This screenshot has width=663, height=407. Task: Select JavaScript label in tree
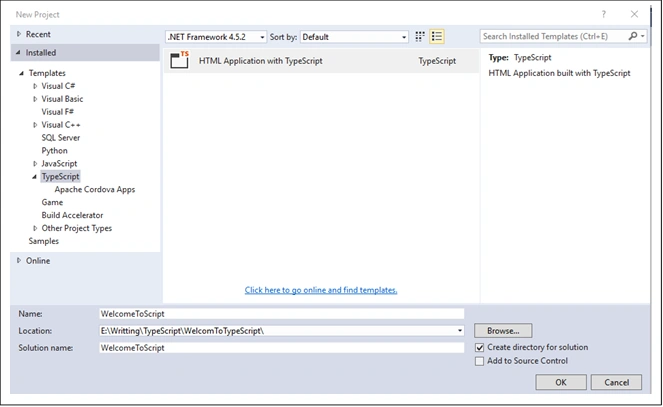click(x=59, y=164)
